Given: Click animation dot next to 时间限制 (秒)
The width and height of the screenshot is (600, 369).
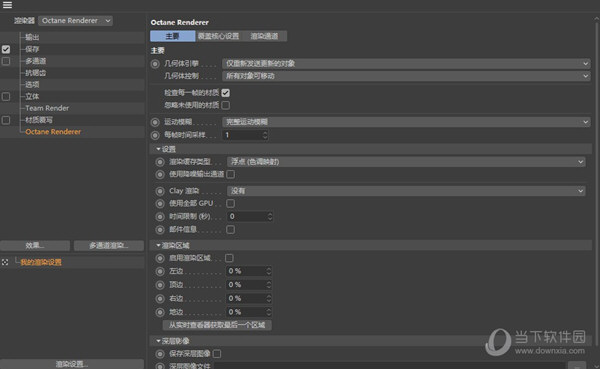Looking at the screenshot, I should (160, 217).
